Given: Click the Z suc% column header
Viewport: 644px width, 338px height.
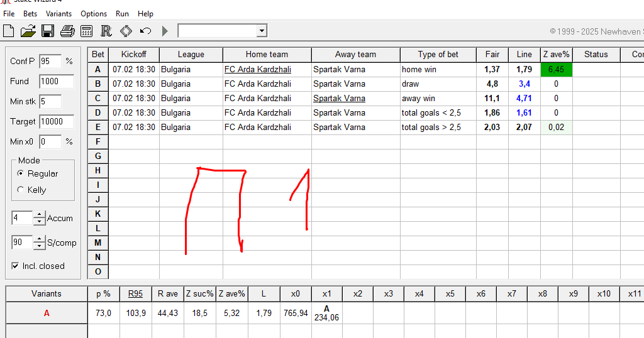Looking at the screenshot, I should point(199,293).
